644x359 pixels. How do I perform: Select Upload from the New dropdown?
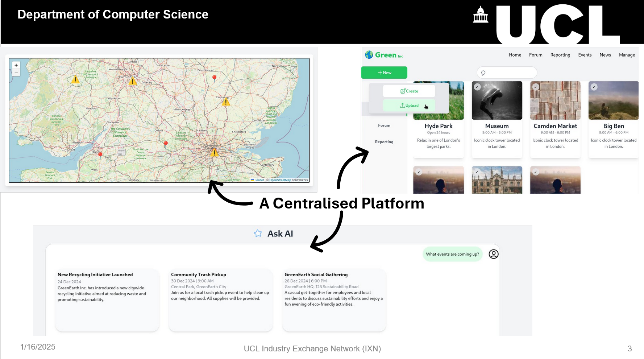coord(409,106)
